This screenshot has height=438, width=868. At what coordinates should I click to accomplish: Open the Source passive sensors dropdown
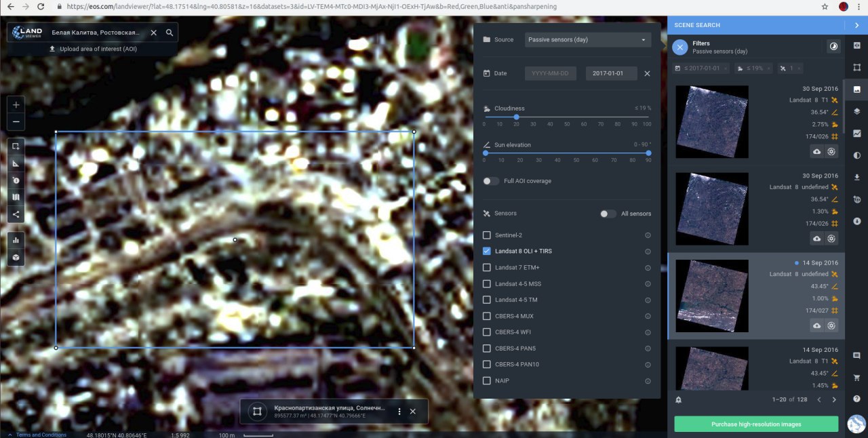pyautogui.click(x=587, y=39)
